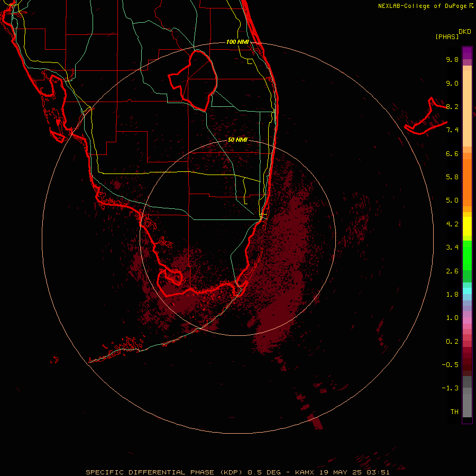
Task: Click the 9.0 value on color scale
Action: (452, 83)
